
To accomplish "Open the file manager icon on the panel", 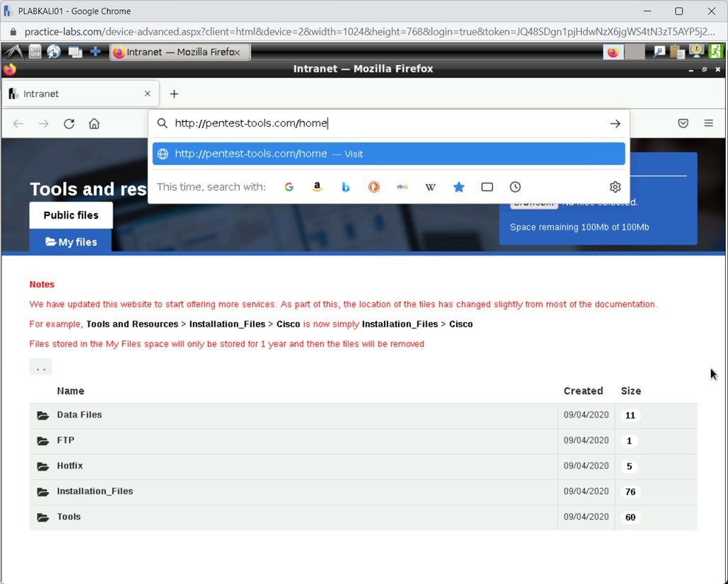I will 34,51.
